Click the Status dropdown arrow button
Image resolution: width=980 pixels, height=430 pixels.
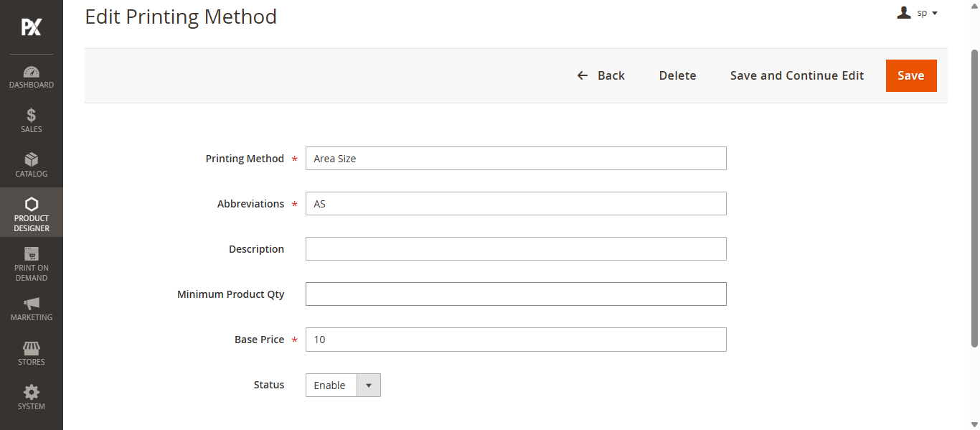(369, 385)
